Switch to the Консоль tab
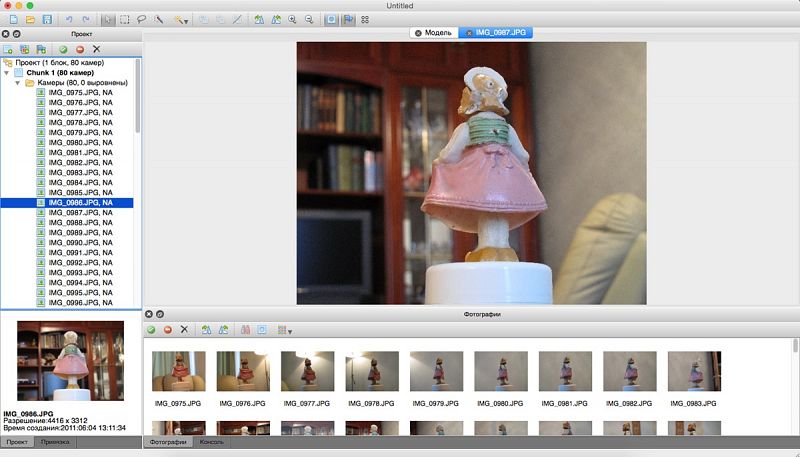This screenshot has width=800, height=457. click(212, 441)
